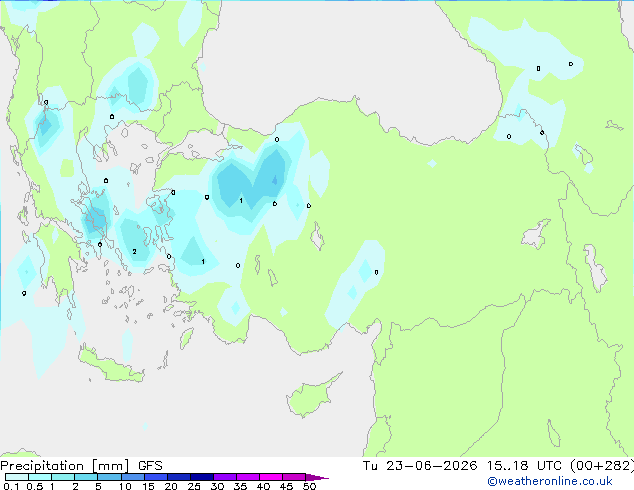The width and height of the screenshot is (634, 490).
Task: Click the 0.5–1 mm legend swatch
Action: [x=40, y=477]
